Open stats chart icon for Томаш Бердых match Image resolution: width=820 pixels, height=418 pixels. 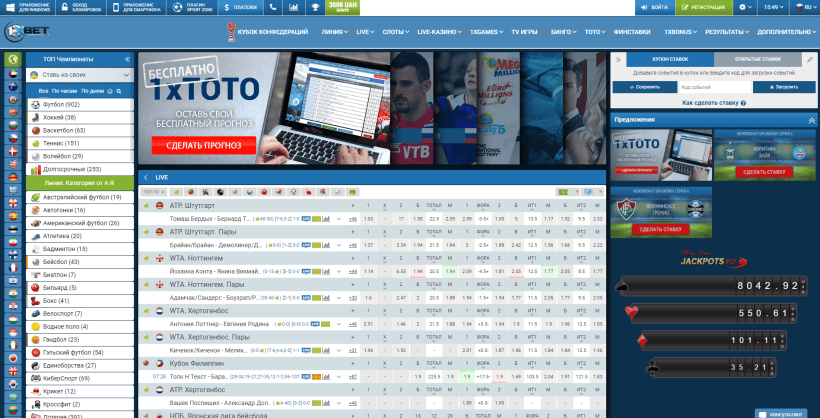(x=326, y=219)
